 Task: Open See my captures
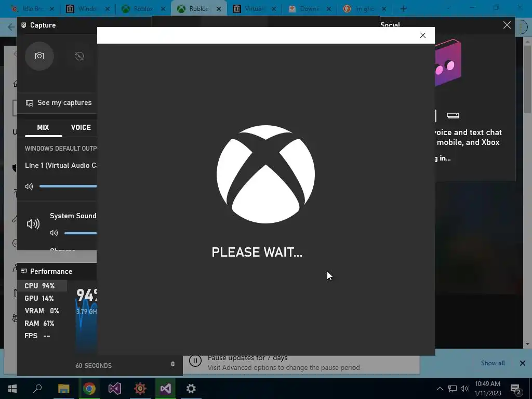(x=59, y=103)
